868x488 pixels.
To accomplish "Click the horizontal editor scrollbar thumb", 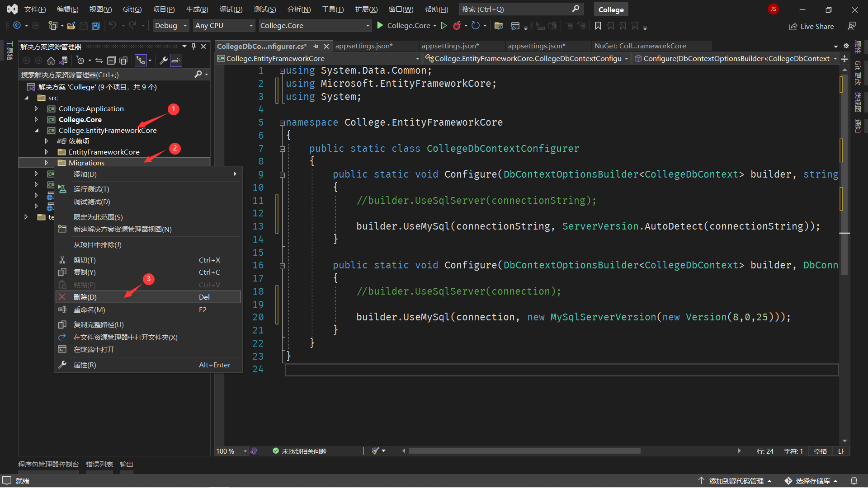I will pyautogui.click(x=524, y=451).
